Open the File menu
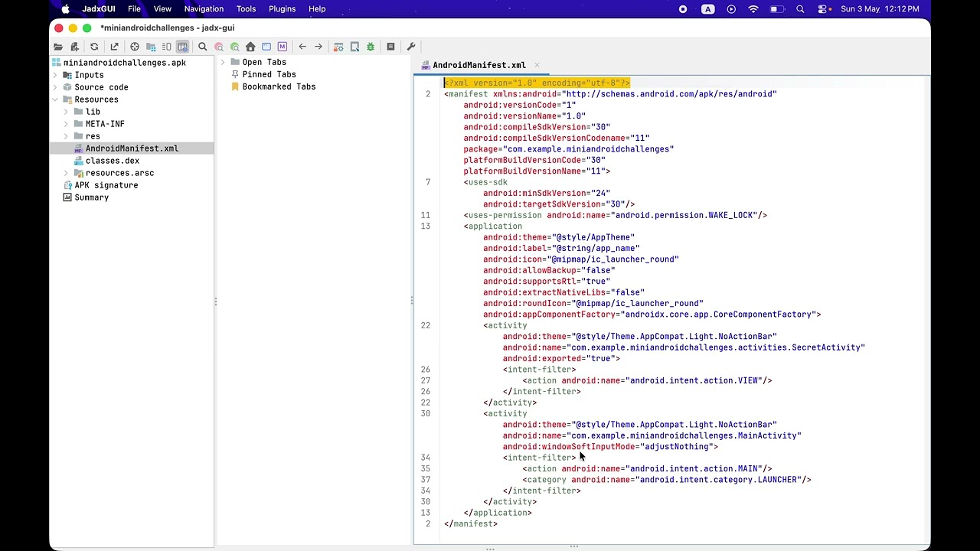 pos(134,9)
